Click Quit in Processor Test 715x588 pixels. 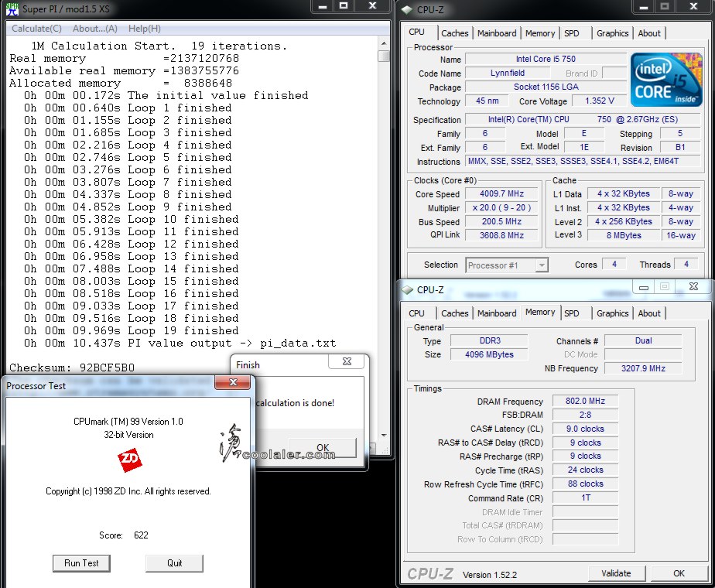pos(174,563)
